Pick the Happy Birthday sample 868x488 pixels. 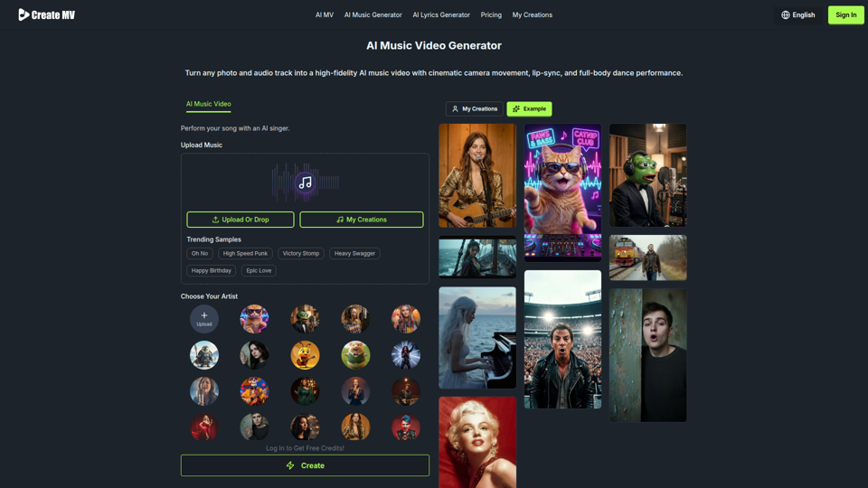(x=212, y=270)
